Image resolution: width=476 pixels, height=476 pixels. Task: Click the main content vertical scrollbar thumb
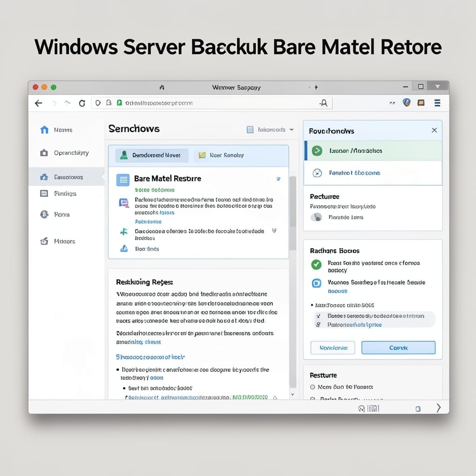[x=293, y=202]
